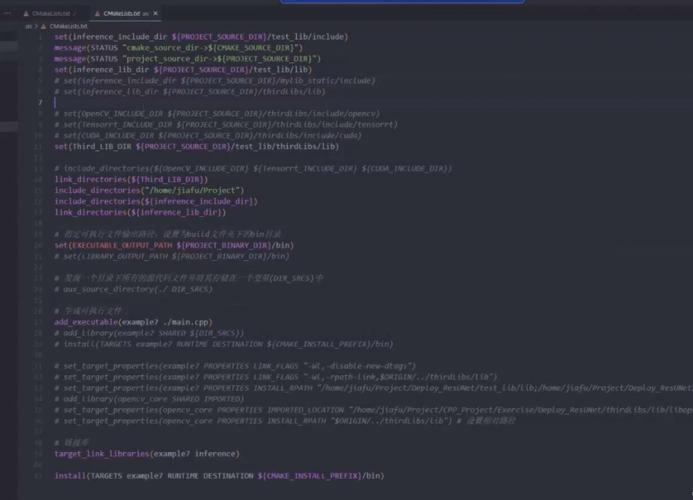Click link_directories inference_lib_dir line
This screenshot has height=500, width=693.
coord(140,213)
